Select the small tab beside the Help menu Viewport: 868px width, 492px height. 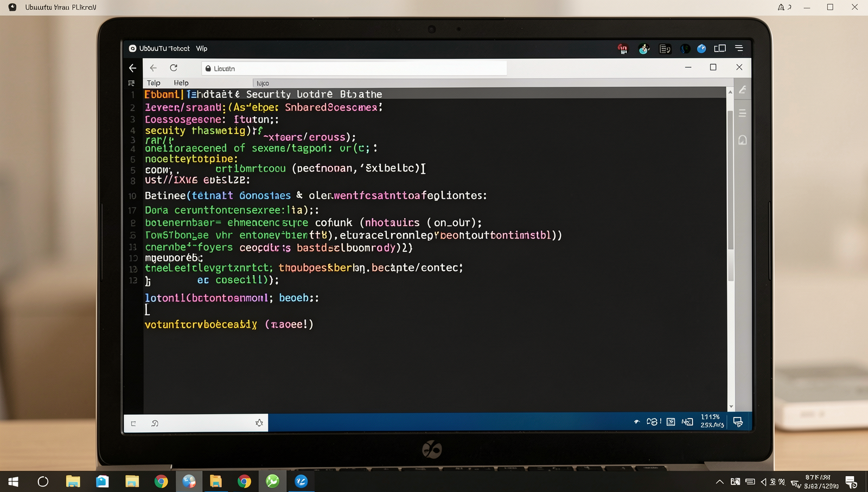point(263,83)
